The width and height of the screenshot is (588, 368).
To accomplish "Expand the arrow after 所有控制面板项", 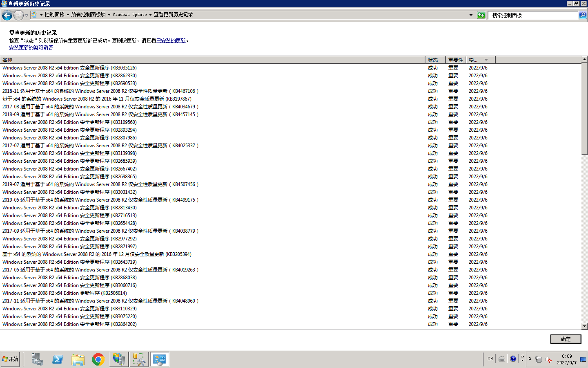I will 109,15.
